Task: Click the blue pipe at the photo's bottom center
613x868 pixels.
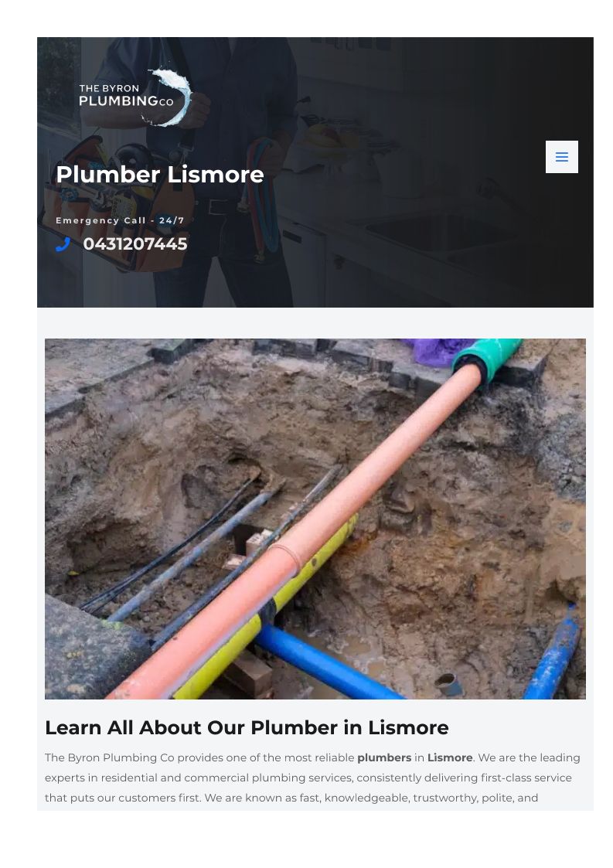Action: pos(327,662)
